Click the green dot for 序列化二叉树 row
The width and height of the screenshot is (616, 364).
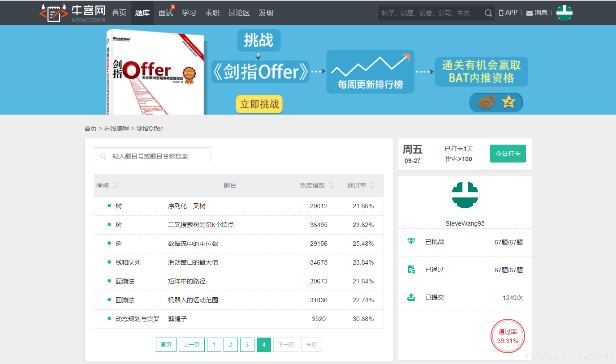109,206
